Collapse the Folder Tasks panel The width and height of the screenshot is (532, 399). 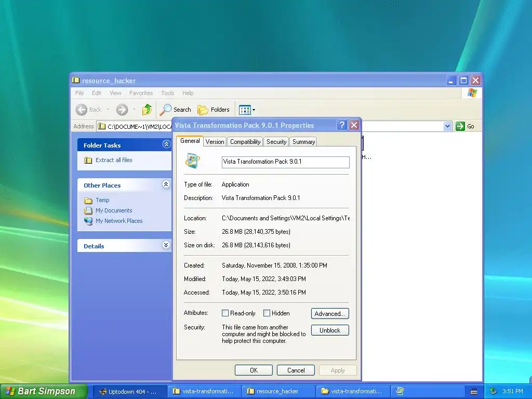pyautogui.click(x=166, y=144)
